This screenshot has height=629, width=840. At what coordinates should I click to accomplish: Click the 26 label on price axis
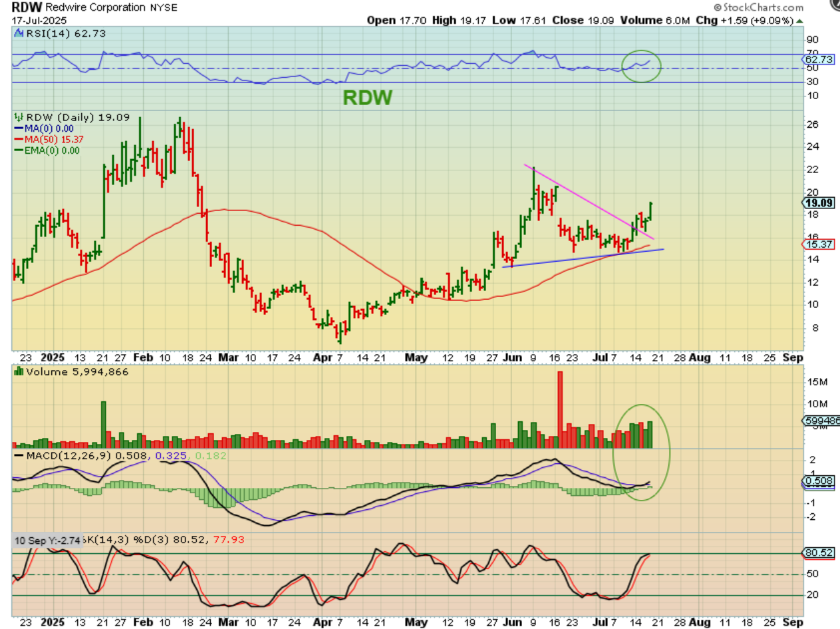812,124
